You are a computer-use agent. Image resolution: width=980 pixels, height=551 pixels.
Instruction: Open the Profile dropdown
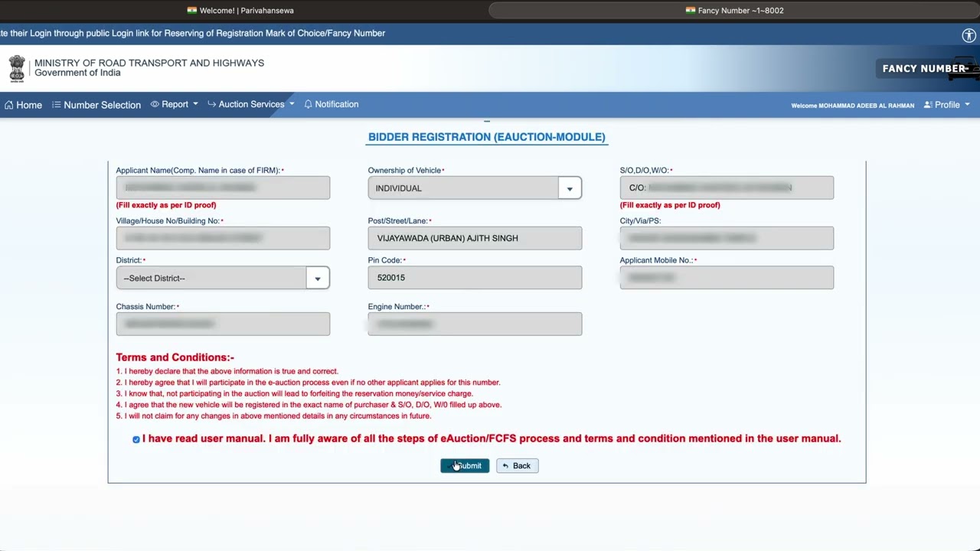[947, 105]
